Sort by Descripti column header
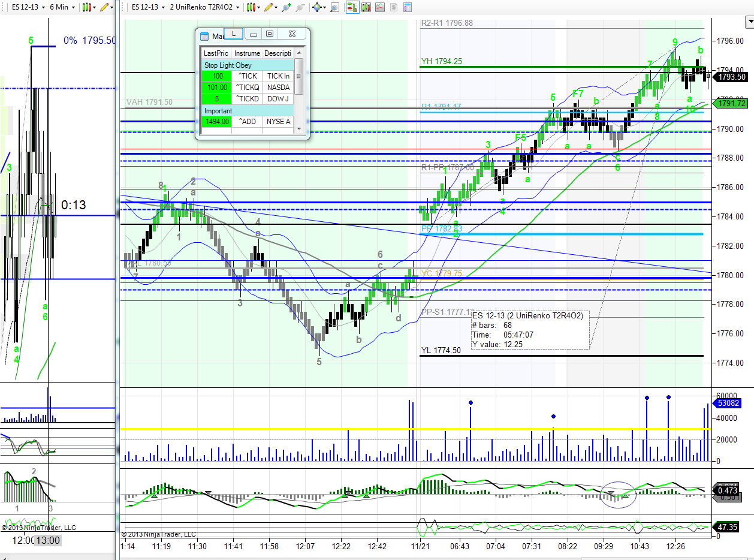 278,53
